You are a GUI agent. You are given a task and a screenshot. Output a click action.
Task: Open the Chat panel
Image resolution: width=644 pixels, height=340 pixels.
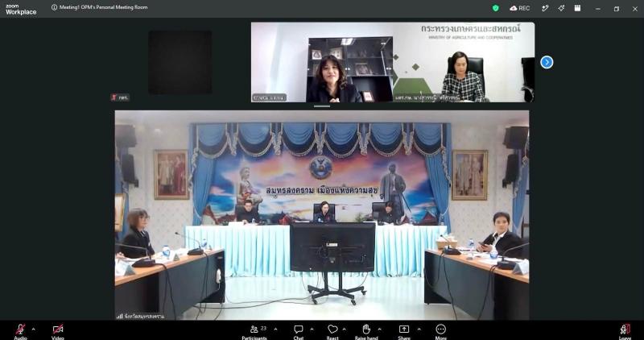(x=299, y=331)
